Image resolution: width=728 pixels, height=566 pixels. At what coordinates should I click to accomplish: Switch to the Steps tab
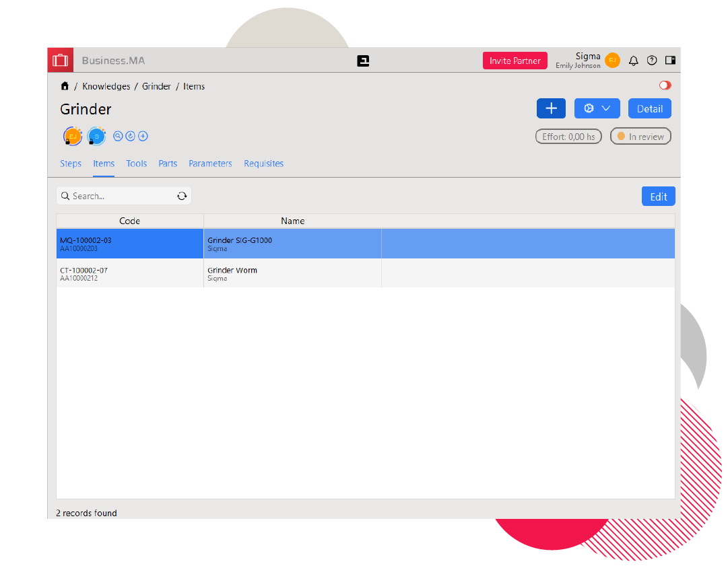coord(71,164)
